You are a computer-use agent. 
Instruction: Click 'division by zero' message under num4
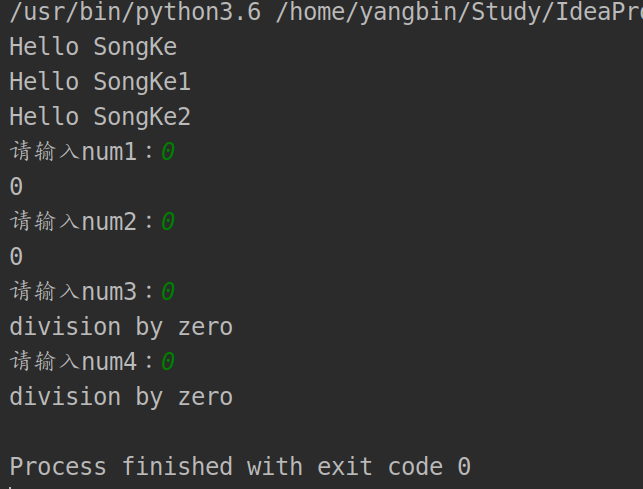[121, 397]
